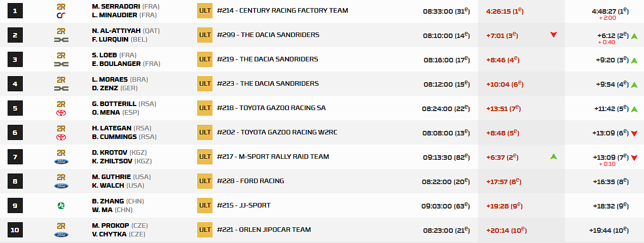Click the red down arrow beside Lategan's +13:09

click(634, 133)
